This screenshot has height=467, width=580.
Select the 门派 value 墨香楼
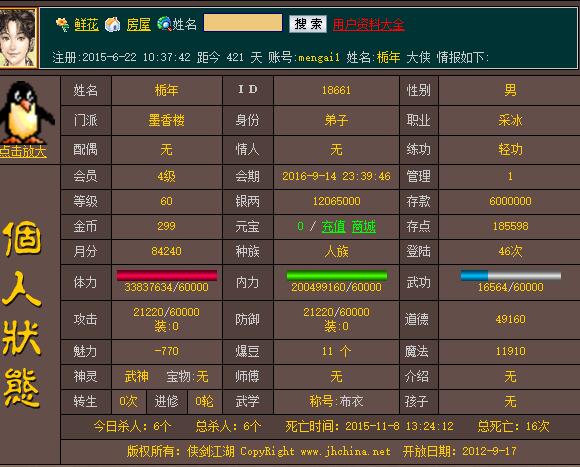[166, 120]
